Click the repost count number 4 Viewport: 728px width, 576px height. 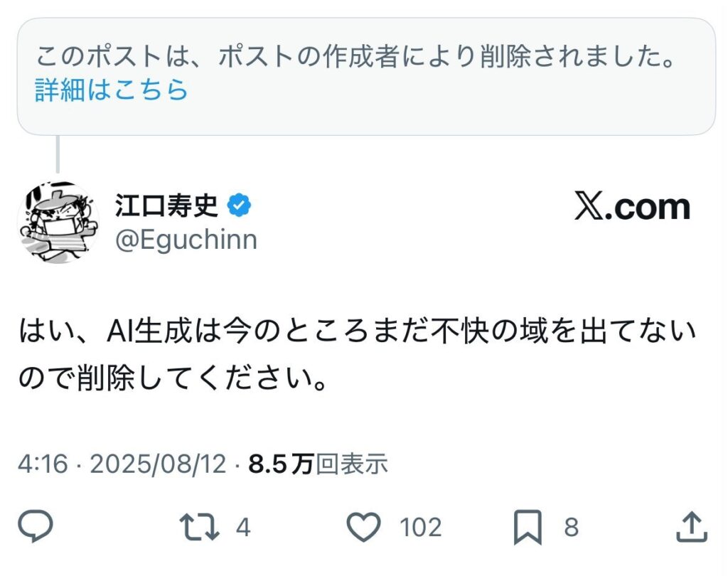pyautogui.click(x=242, y=526)
